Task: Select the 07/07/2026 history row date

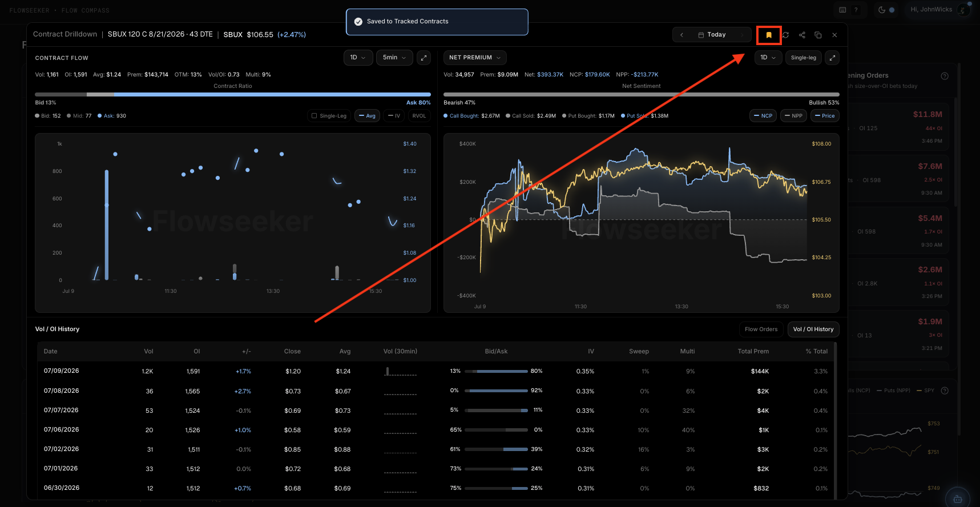Action: pos(62,411)
